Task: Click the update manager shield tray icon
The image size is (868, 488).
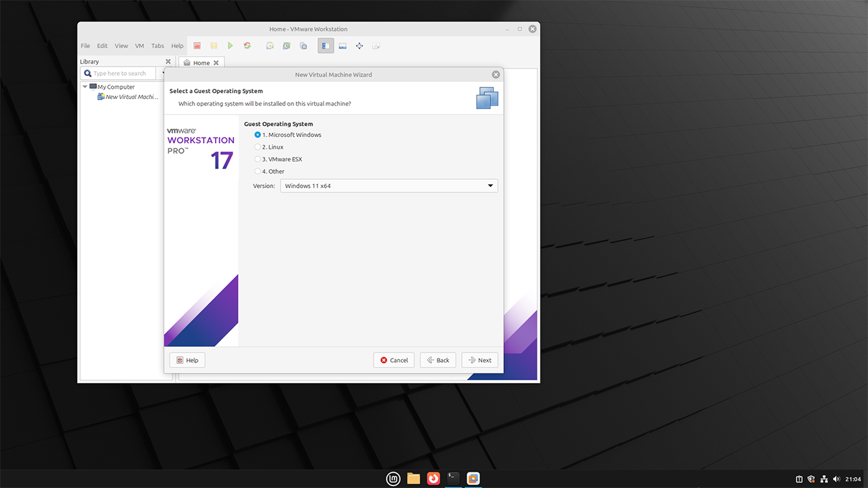Action: pyautogui.click(x=811, y=479)
